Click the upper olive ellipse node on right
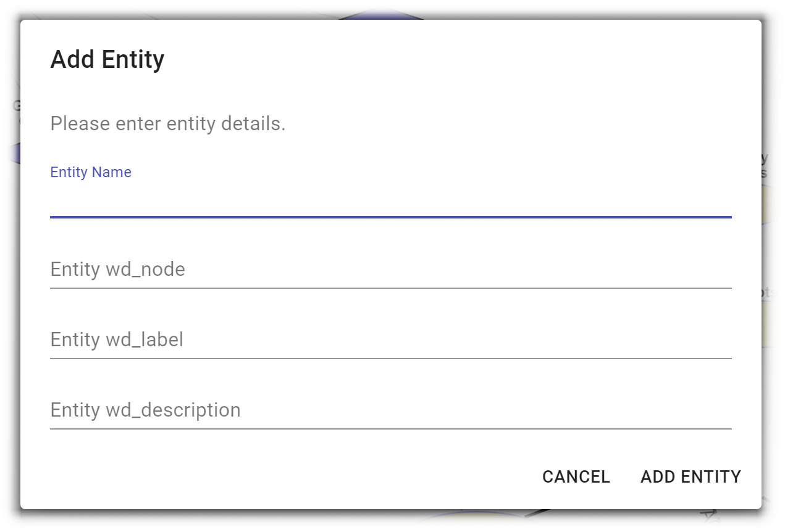This screenshot has width=785, height=532. (x=771, y=205)
